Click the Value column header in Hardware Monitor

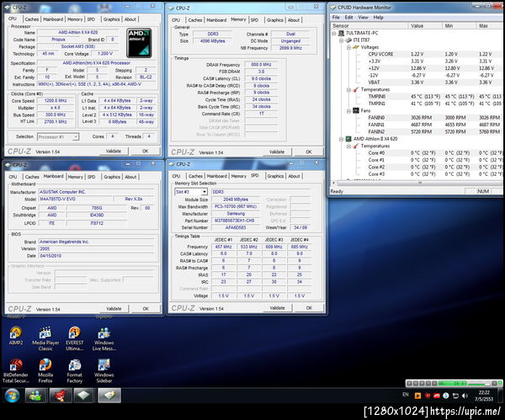click(x=425, y=26)
